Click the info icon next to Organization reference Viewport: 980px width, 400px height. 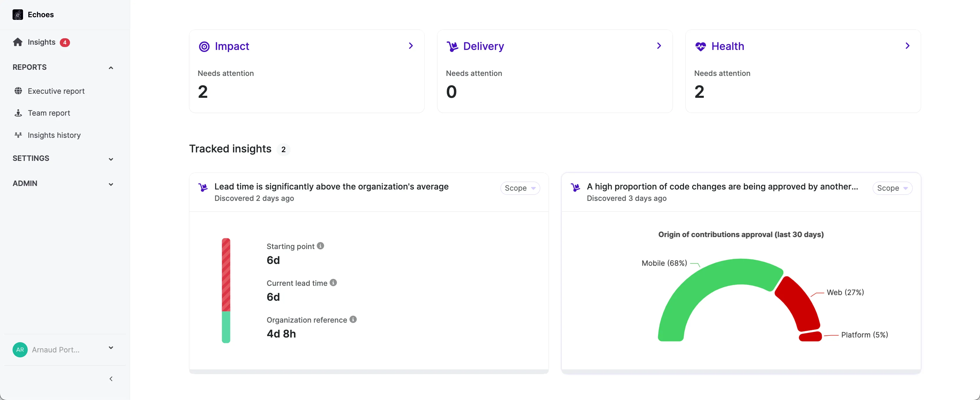coord(353,320)
